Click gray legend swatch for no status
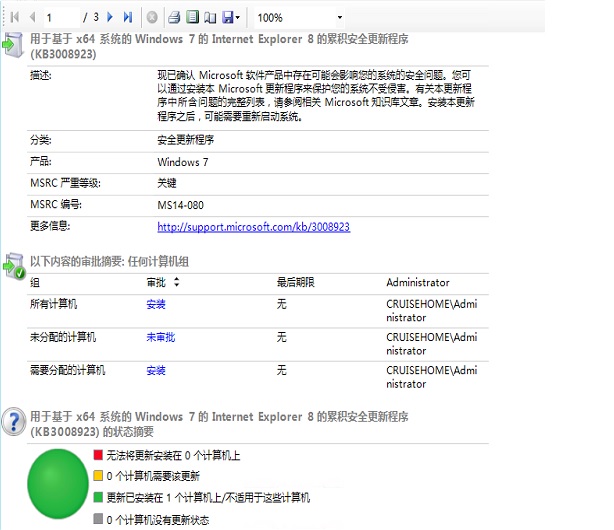Viewport: 614px width, 530px height. (x=98, y=519)
